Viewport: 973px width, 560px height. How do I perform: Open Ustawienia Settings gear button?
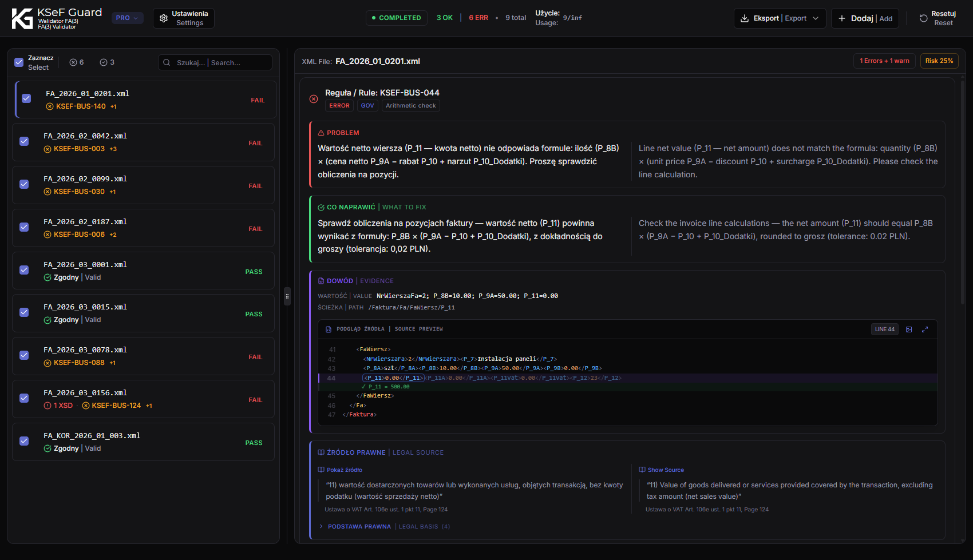(x=184, y=18)
